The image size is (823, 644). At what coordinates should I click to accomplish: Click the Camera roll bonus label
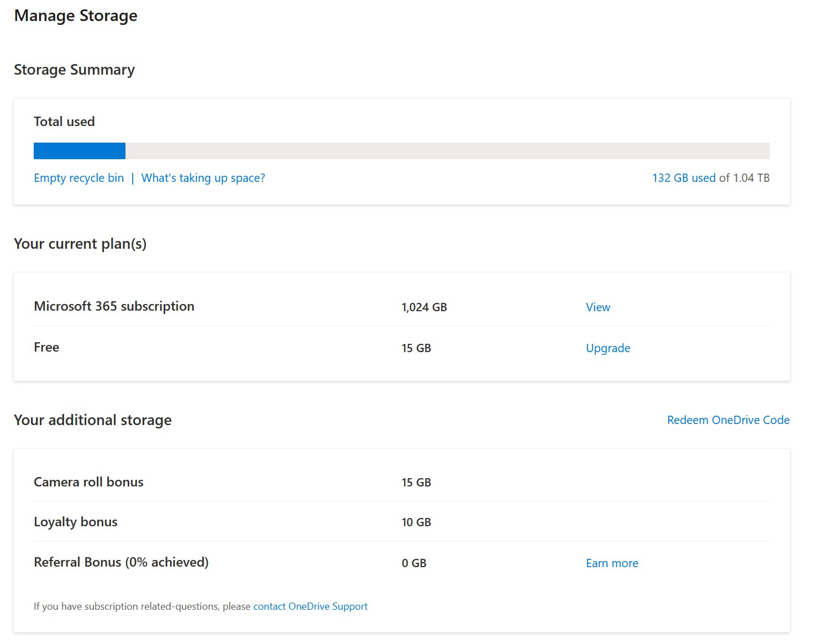88,482
